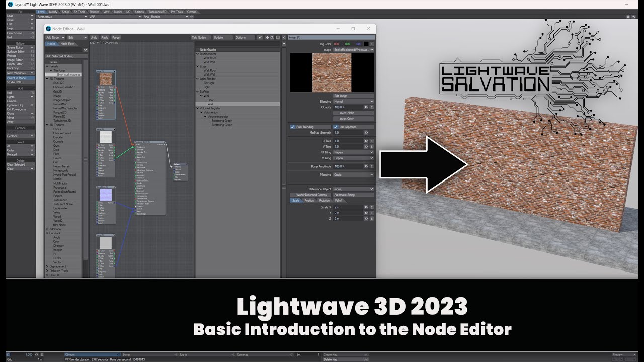
Task: Click the eye icon beside MipMap Strength
Action: coord(366,133)
